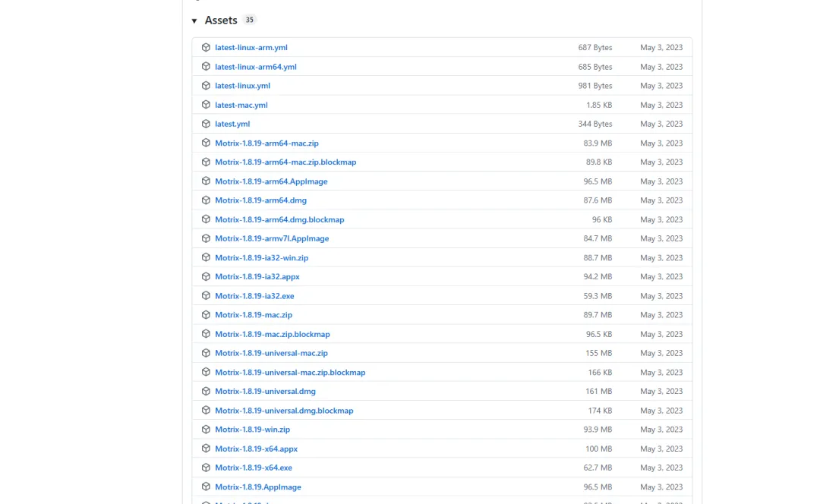The image size is (820, 504).
Task: Click package icon beside Motrix-1.8.19-ia32.exe
Action: 206,296
